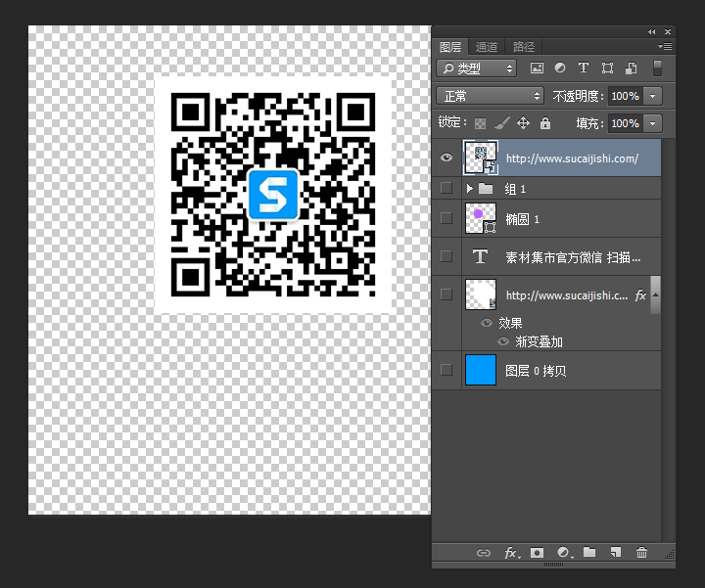This screenshot has width=705, height=588.
Task: Select the layer named 椭圆 1
Action: click(x=523, y=219)
